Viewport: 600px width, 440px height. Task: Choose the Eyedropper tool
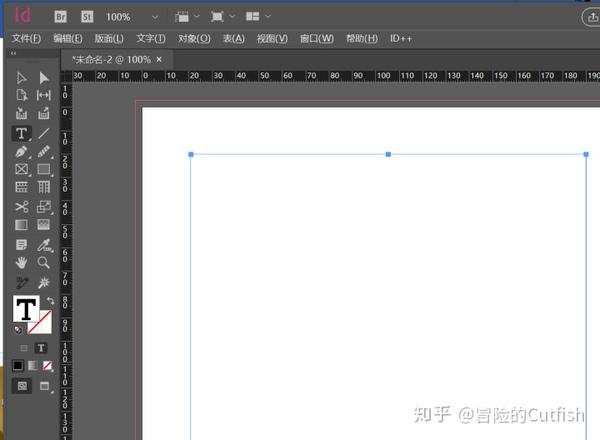click(x=44, y=245)
